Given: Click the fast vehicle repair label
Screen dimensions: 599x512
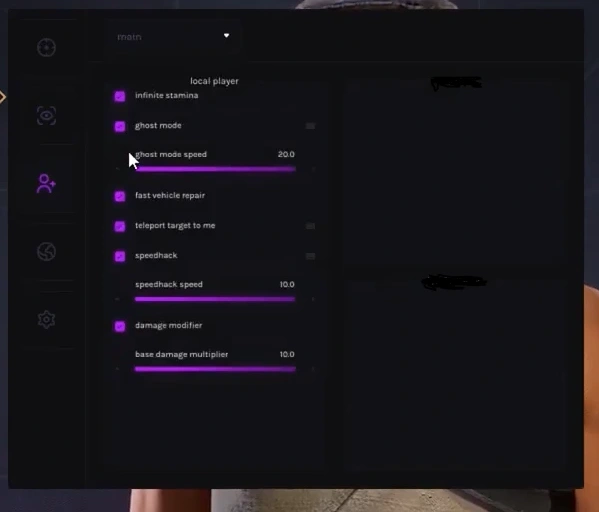Looking at the screenshot, I should coord(170,195).
